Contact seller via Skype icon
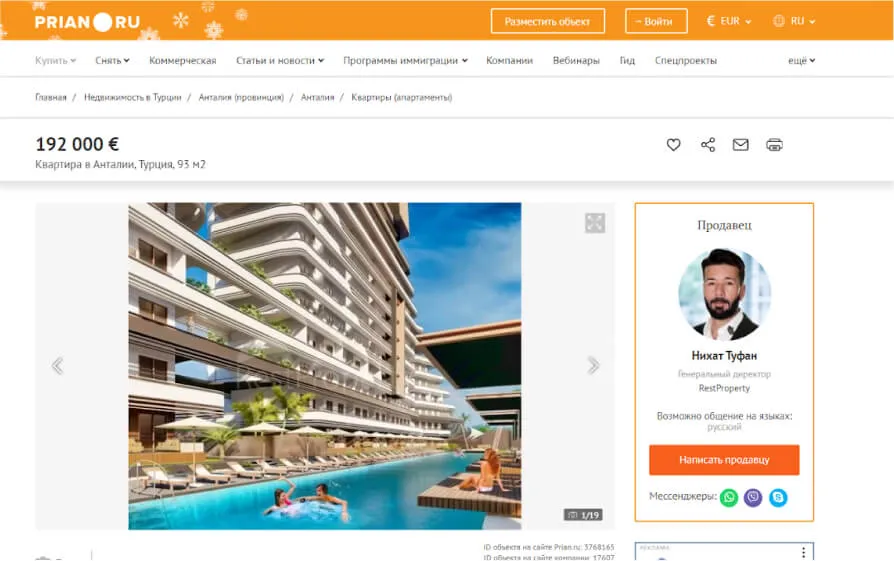Image resolution: width=894 pixels, height=561 pixels. click(x=778, y=497)
